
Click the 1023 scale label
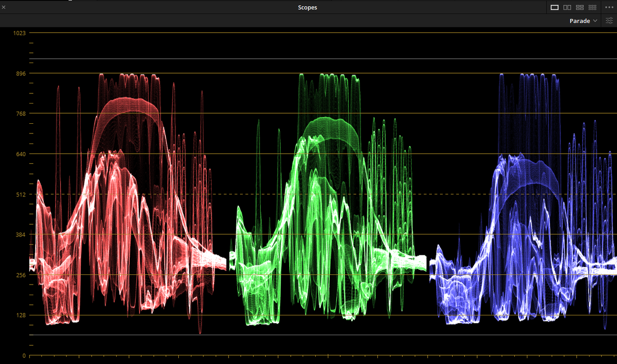click(x=20, y=33)
